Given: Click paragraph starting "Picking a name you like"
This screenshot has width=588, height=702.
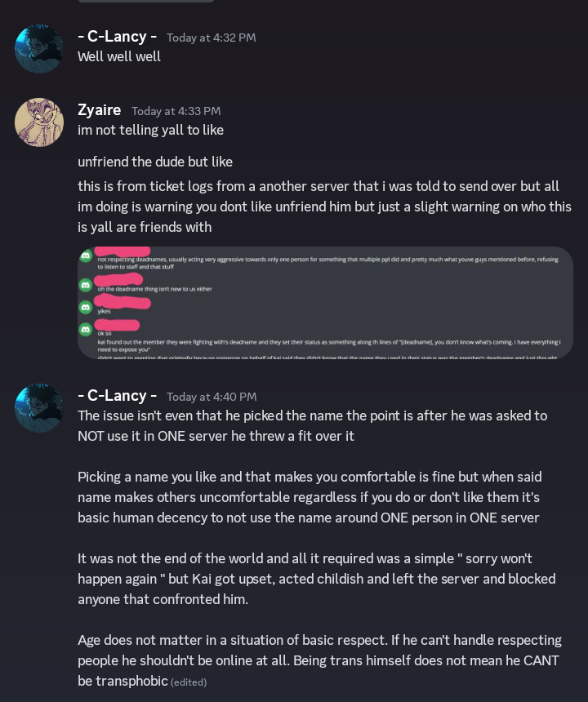Looking at the screenshot, I should click(x=310, y=497).
